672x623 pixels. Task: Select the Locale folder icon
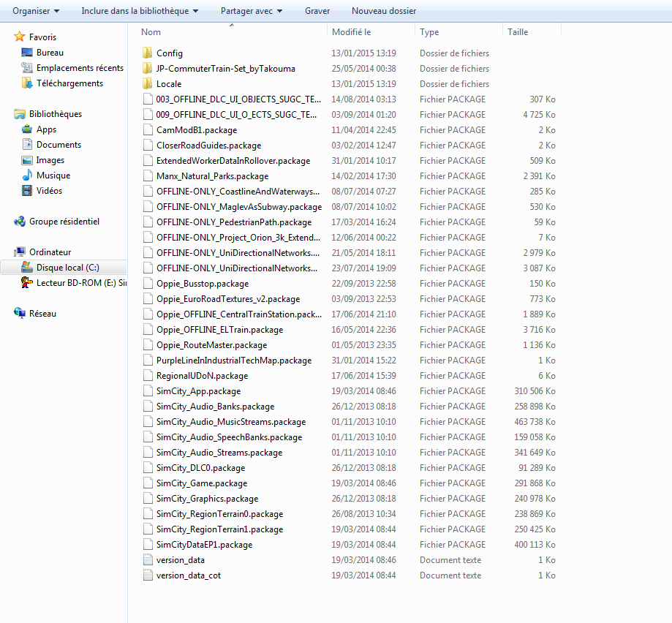[x=148, y=84]
